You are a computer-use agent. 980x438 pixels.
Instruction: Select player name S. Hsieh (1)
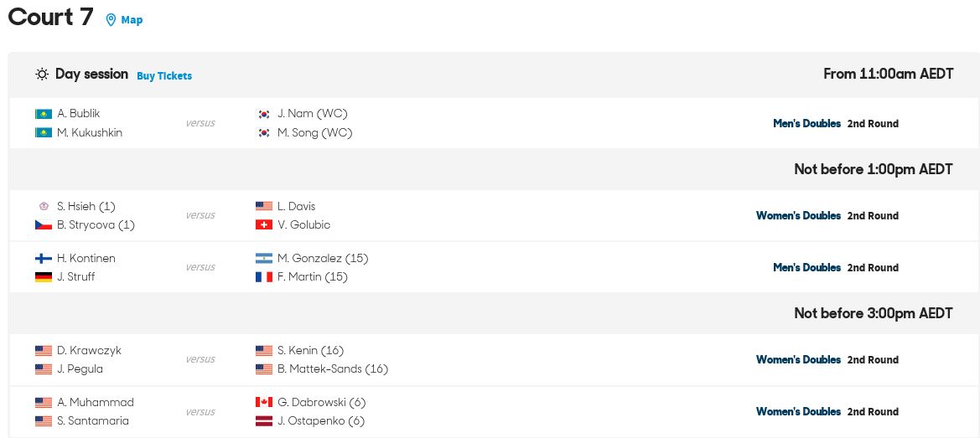point(86,207)
